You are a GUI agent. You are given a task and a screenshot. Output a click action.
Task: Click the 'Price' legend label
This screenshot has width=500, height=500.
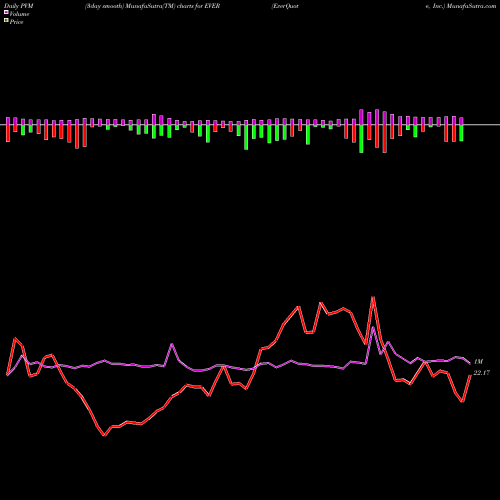coord(16,22)
